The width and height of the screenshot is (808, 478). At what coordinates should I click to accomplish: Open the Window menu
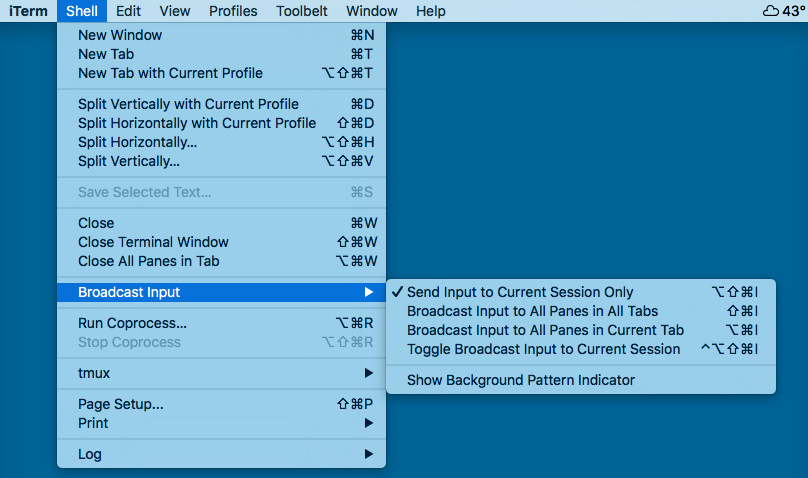click(372, 11)
